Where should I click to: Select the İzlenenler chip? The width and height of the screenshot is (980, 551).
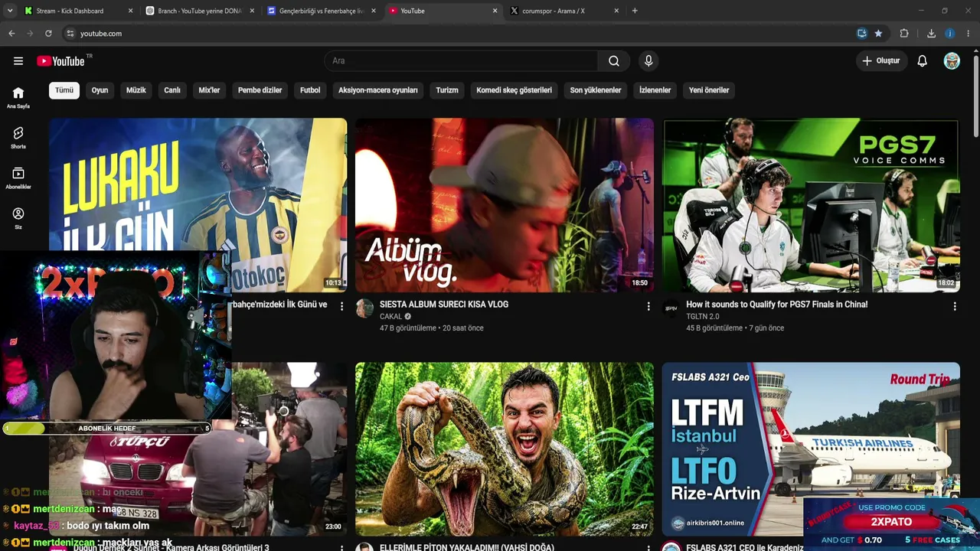(x=655, y=90)
